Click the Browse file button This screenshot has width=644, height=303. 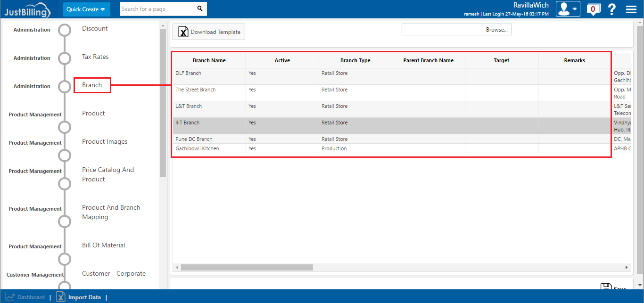(496, 30)
